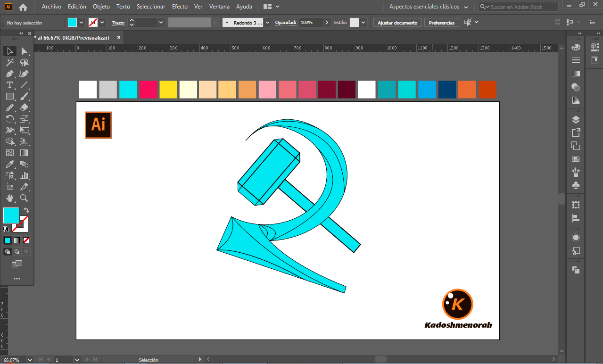
Task: Open the Edición menu
Action: pyautogui.click(x=77, y=7)
